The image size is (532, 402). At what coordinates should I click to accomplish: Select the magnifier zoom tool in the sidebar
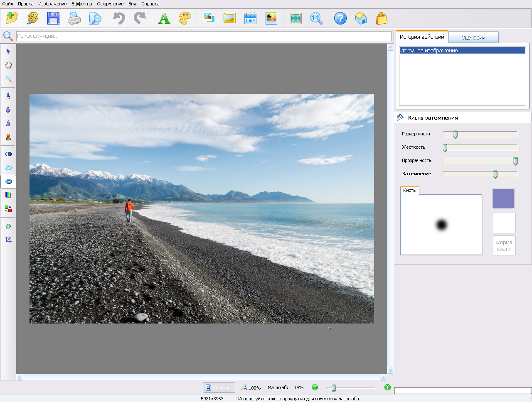(x=8, y=79)
